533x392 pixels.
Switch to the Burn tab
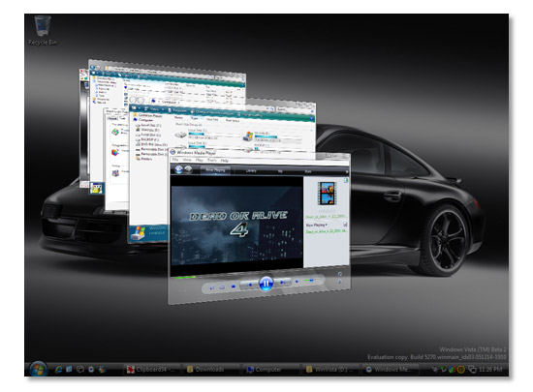click(308, 171)
